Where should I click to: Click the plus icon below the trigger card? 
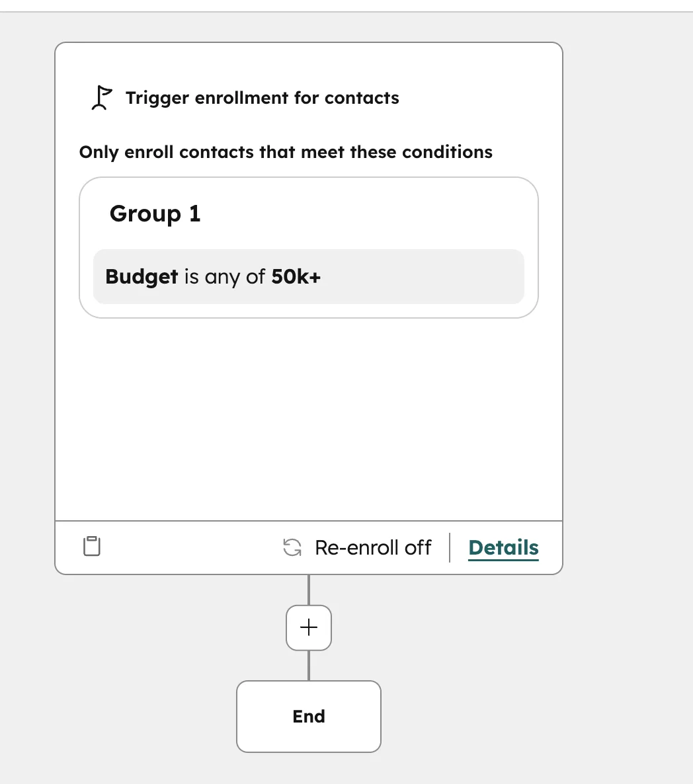pos(308,627)
